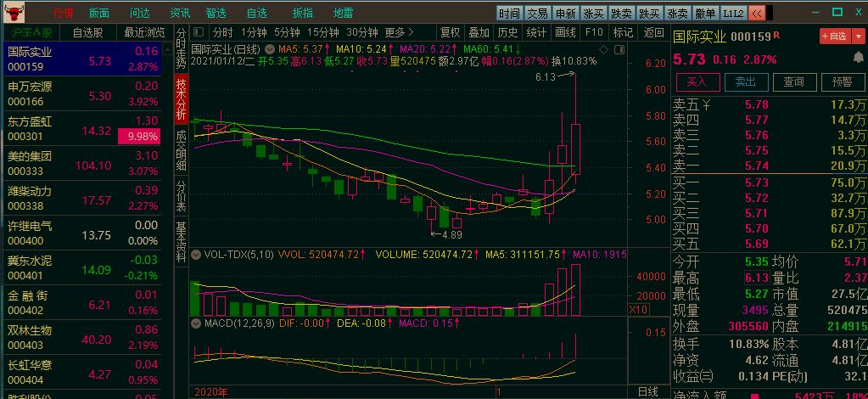This screenshot has height=399, width=868.
Task: Click the 申新 button in top toolbar
Action: [565, 14]
